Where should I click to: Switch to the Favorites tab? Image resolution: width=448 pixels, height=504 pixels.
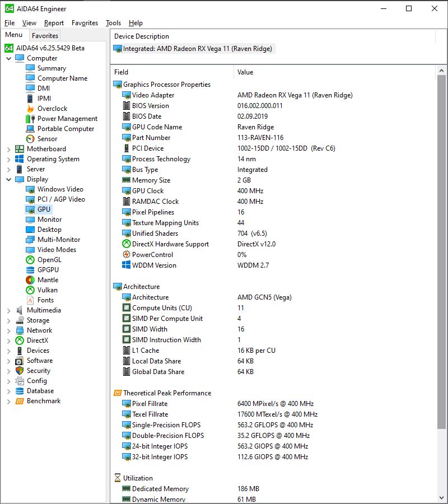pos(45,36)
